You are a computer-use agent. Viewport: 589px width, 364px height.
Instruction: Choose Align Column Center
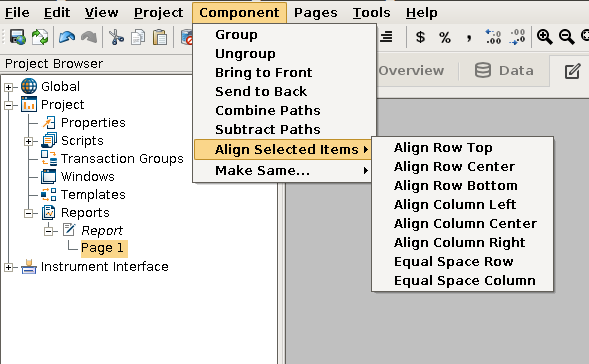(x=462, y=224)
